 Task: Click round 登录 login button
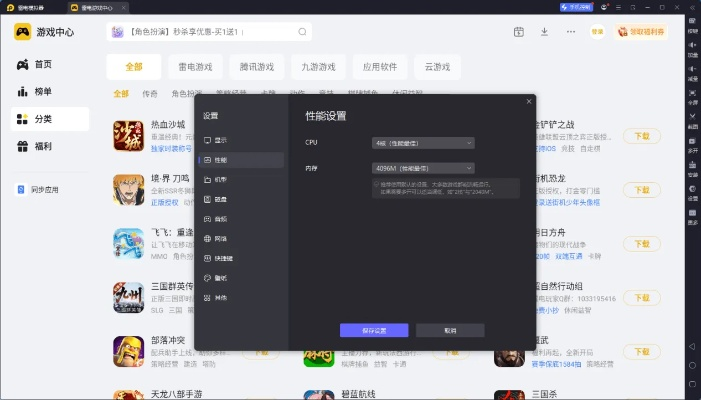pyautogui.click(x=597, y=32)
